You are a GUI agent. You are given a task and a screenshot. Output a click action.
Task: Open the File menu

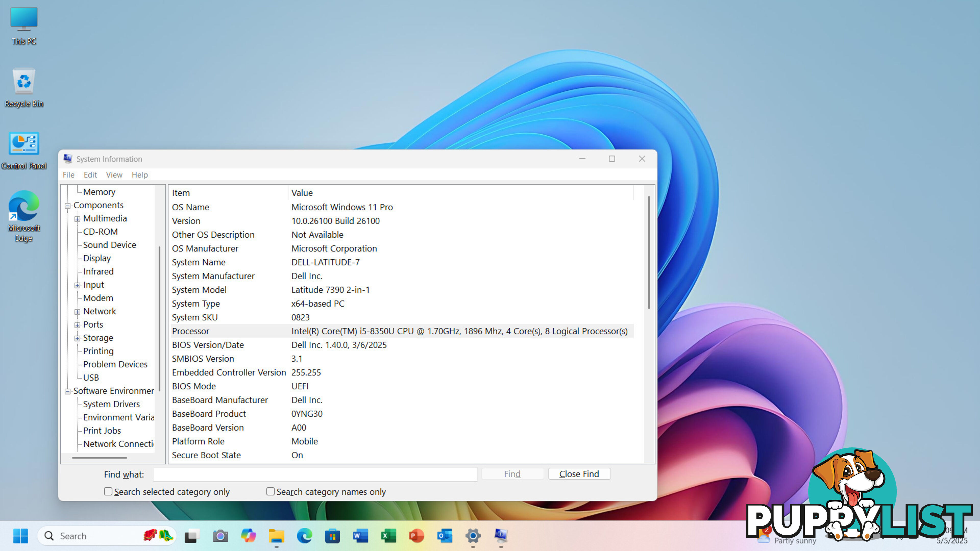pyautogui.click(x=68, y=174)
